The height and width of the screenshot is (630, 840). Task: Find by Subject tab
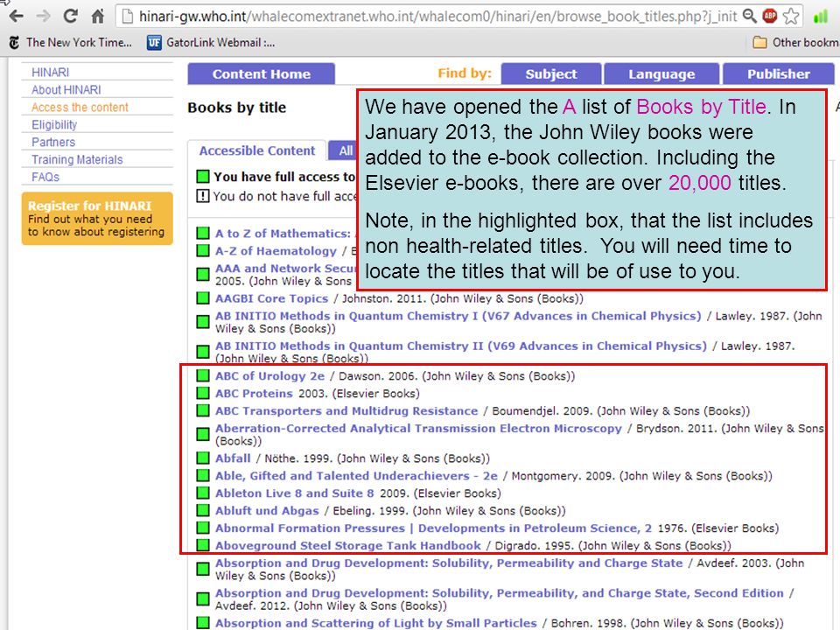(550, 73)
